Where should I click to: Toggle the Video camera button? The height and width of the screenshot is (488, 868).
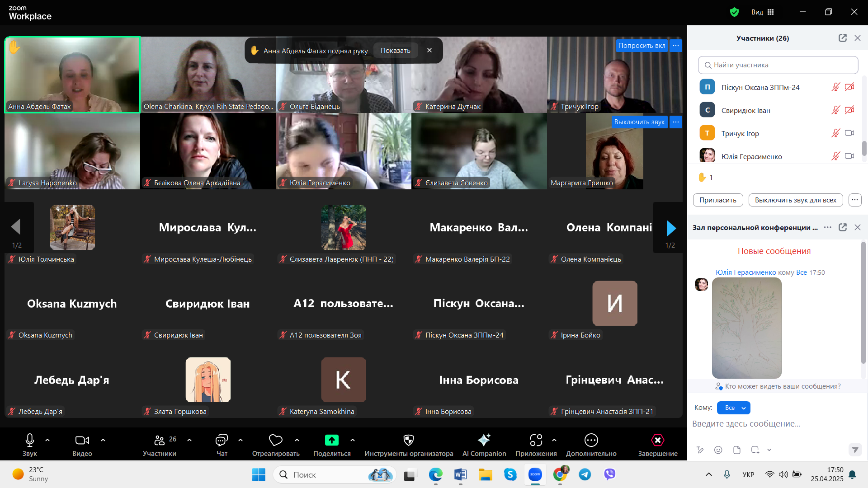tap(82, 440)
